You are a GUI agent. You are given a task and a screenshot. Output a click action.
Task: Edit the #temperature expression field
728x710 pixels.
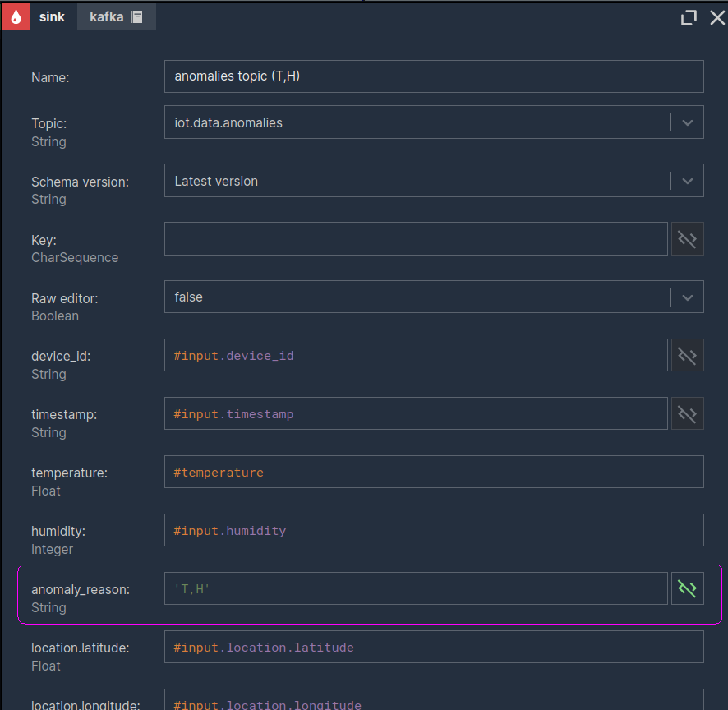434,473
